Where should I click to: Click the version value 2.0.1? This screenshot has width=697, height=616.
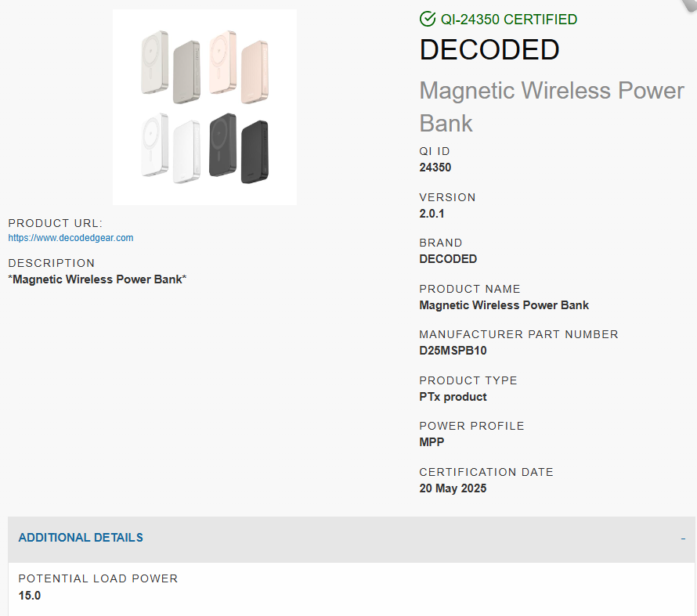[432, 214]
